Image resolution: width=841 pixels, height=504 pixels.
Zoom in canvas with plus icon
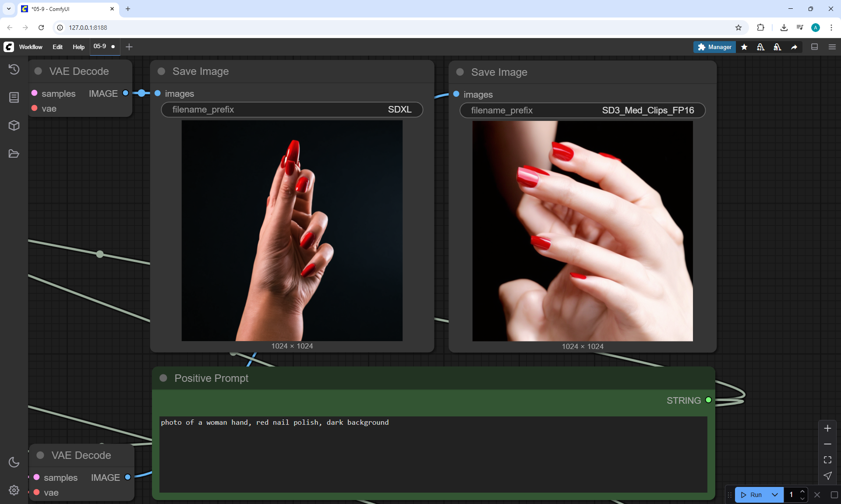click(x=827, y=428)
